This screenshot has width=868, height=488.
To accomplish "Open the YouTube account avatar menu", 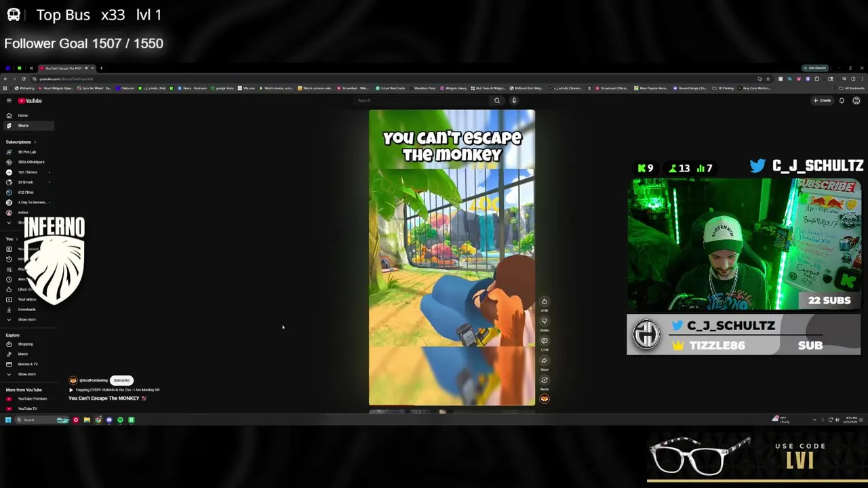I will (856, 100).
